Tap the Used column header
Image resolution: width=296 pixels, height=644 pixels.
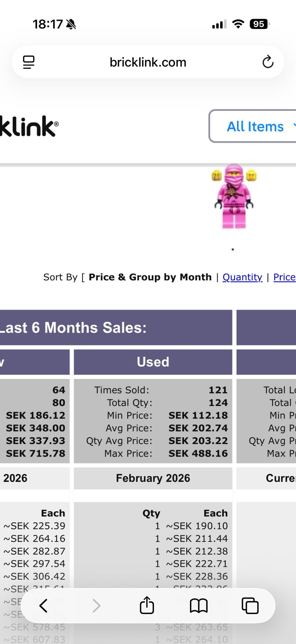tap(153, 362)
